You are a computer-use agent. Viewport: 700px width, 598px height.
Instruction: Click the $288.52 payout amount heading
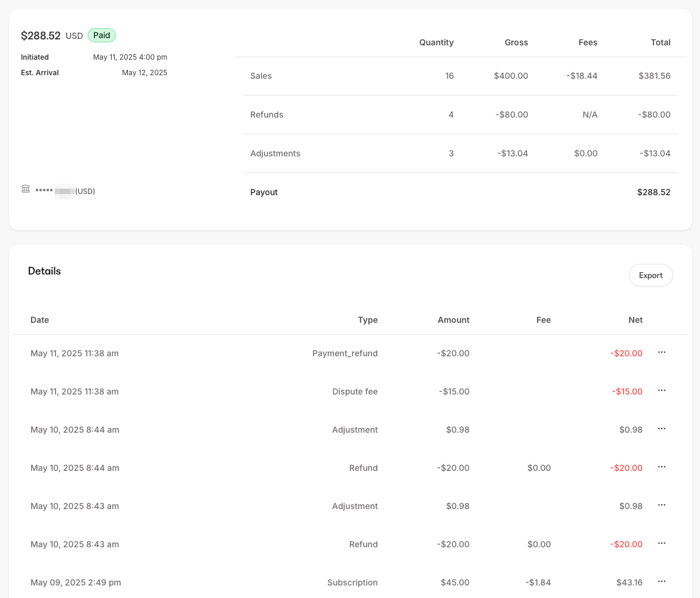point(41,35)
